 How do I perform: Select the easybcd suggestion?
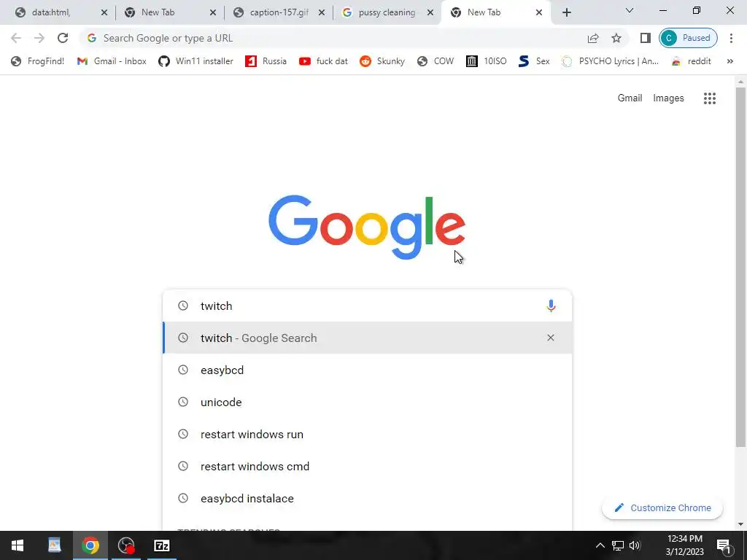click(x=368, y=370)
